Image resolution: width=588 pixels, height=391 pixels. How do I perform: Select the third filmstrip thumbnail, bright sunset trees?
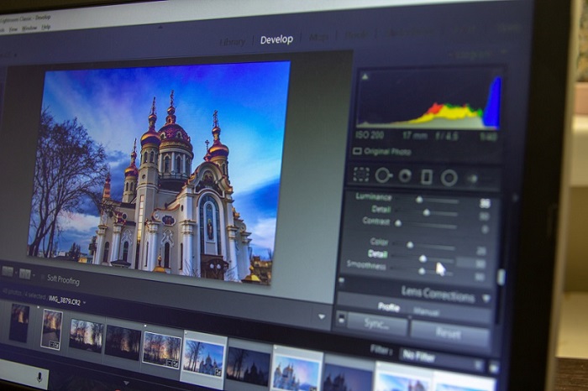pyautogui.click(x=87, y=336)
